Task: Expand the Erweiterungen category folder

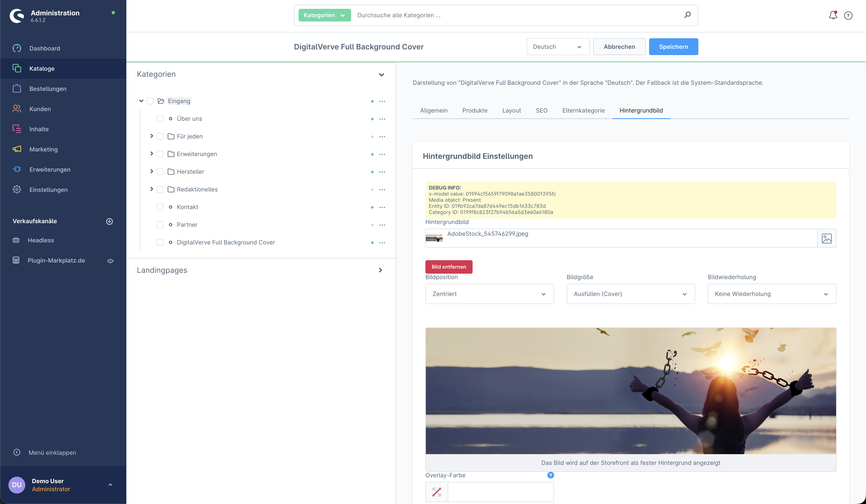Action: click(152, 154)
